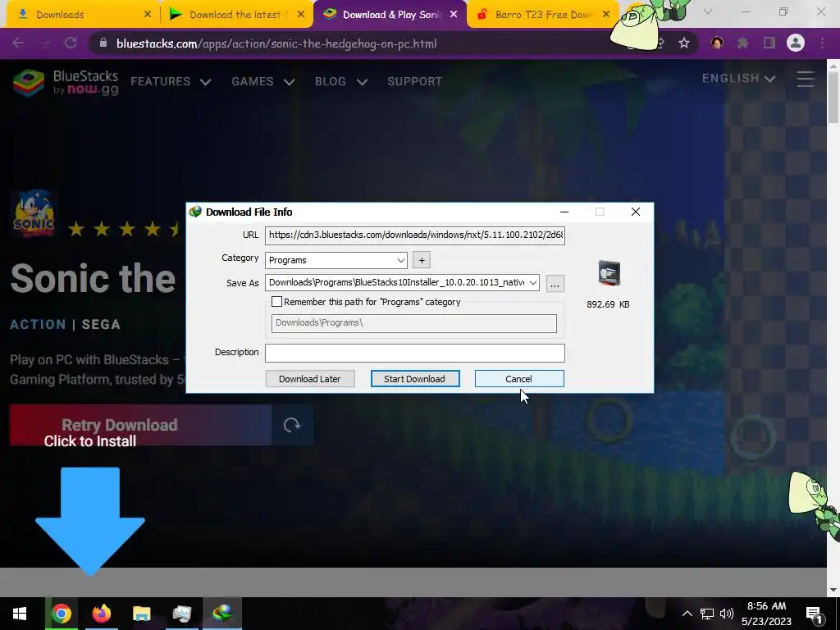Click the extension avatar icon in toolbar
840x630 pixels.
717,43
